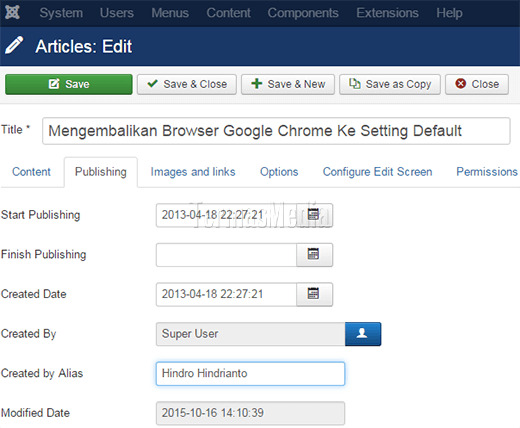520x428 pixels.
Task: Click the Finish Publishing label
Action: [x=44, y=255]
